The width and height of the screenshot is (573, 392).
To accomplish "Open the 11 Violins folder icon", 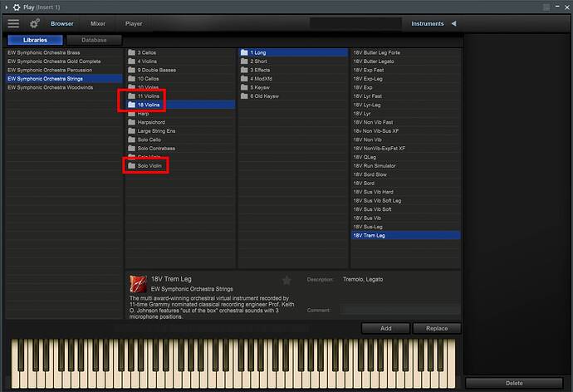I will coord(131,96).
